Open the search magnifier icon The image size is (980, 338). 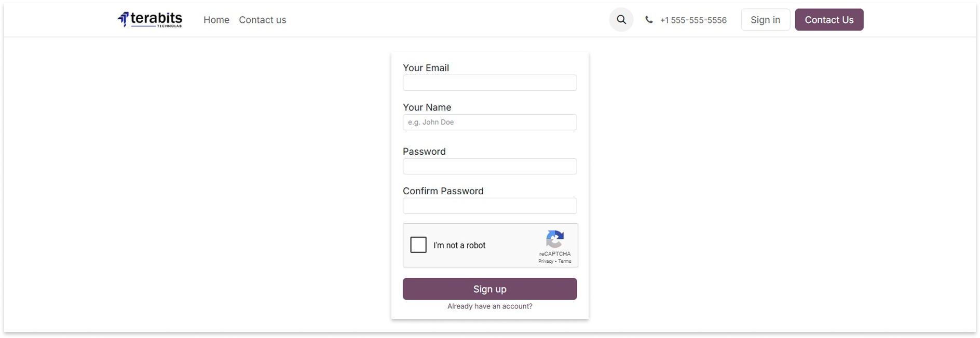(x=621, y=20)
